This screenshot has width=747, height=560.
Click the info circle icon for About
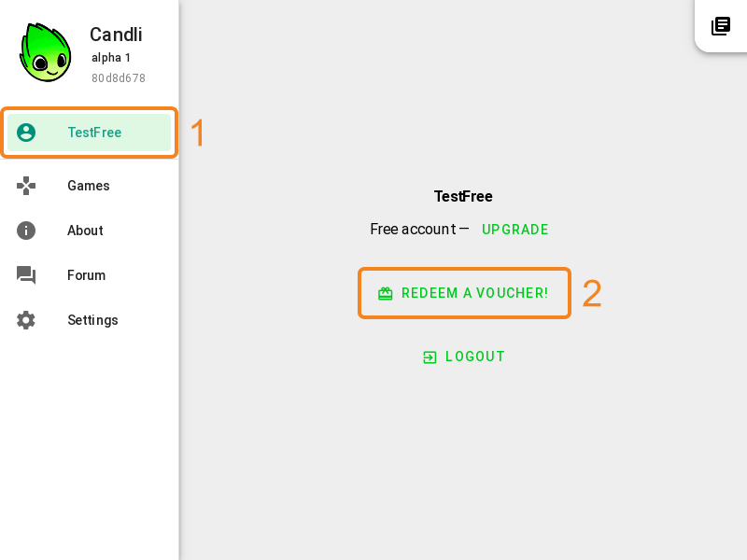tap(26, 231)
